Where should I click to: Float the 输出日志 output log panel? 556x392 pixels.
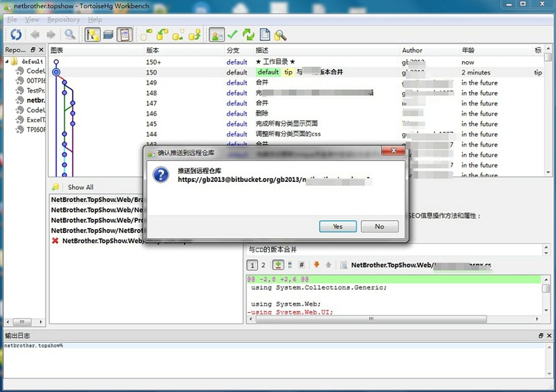coord(541,336)
